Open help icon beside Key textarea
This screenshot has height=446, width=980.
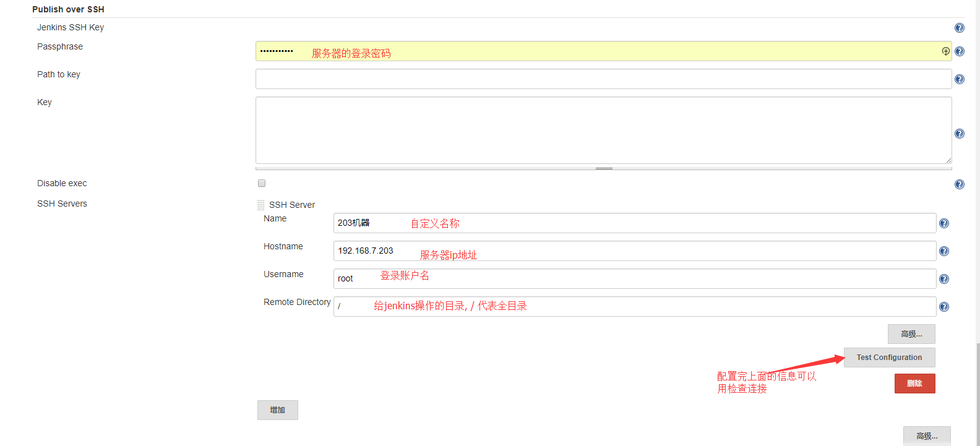click(x=959, y=134)
